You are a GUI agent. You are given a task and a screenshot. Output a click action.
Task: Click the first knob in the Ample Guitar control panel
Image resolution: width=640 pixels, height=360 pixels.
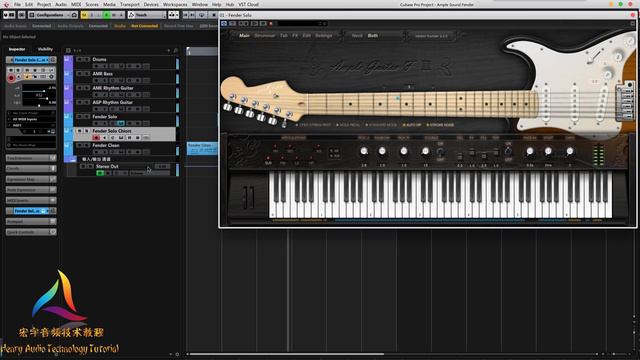click(x=364, y=151)
